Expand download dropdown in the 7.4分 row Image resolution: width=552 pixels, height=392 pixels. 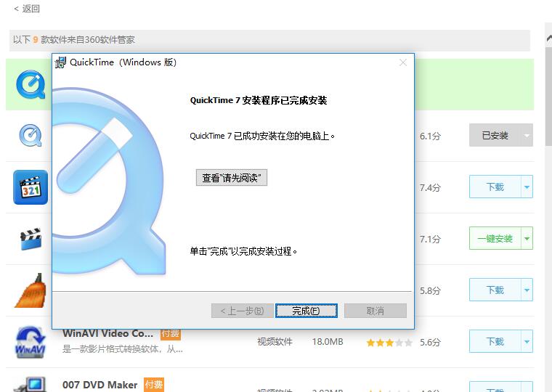pyautogui.click(x=527, y=187)
